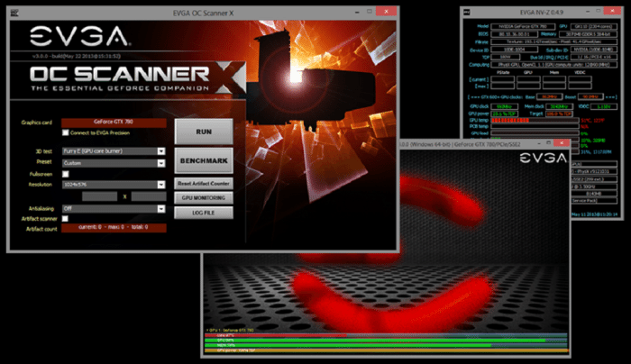Close the GeForce GTX 780 render window
631x364 pixels.
click(562, 142)
